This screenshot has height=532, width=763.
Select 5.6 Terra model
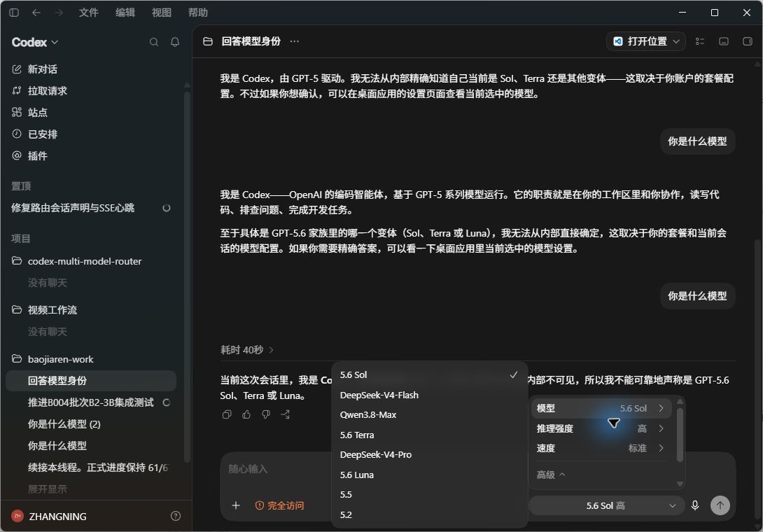tap(429, 435)
